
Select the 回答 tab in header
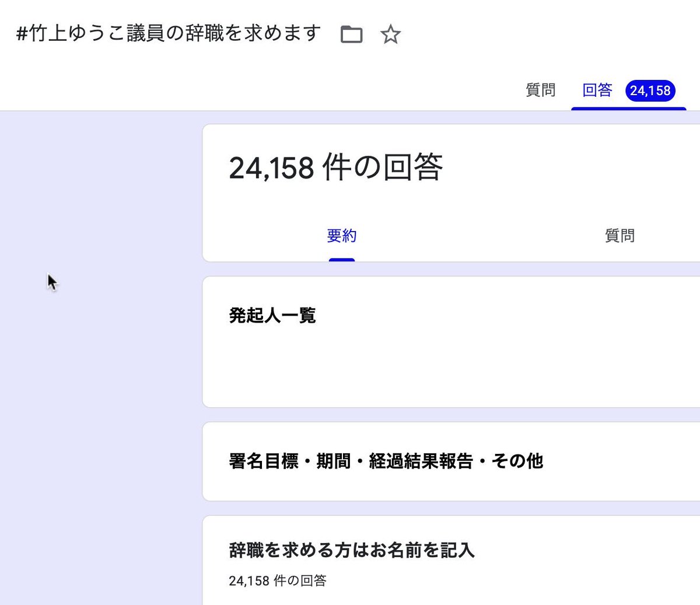point(597,90)
